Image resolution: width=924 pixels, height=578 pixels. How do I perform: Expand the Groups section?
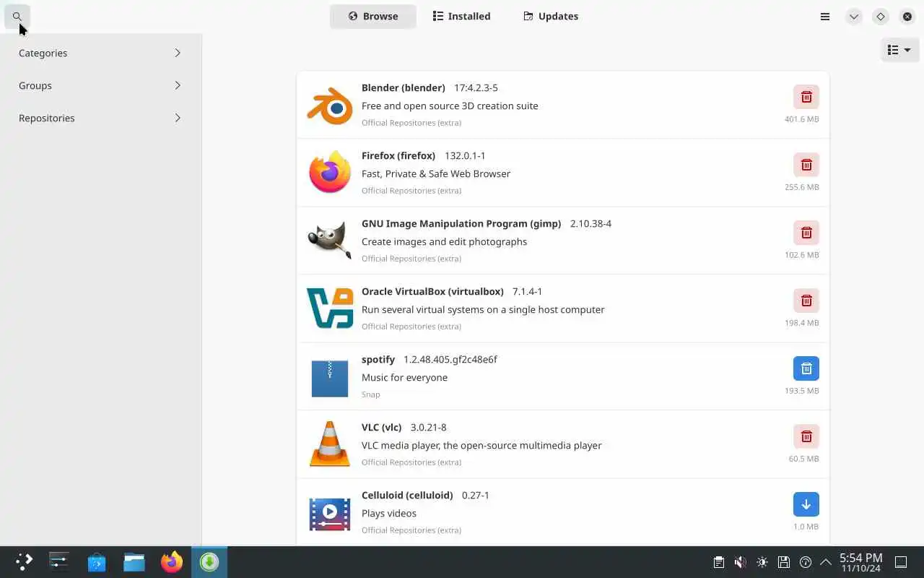coord(100,85)
